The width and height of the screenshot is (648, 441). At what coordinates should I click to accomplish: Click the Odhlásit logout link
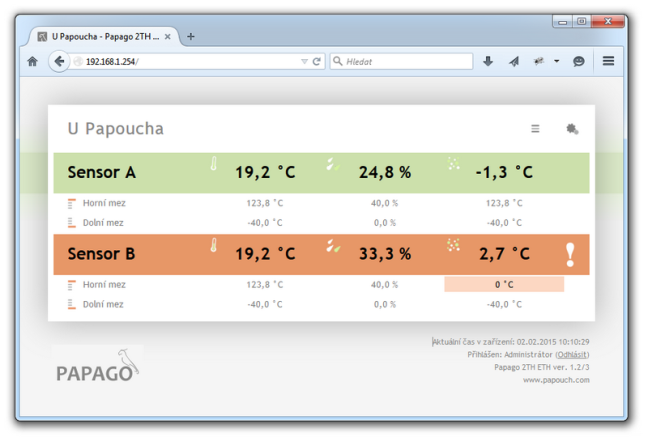(572, 354)
